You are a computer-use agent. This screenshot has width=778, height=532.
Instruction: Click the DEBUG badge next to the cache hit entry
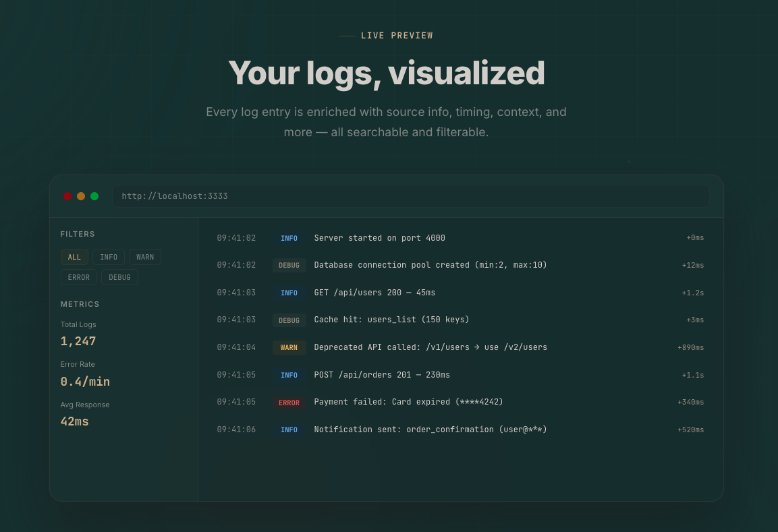point(289,320)
